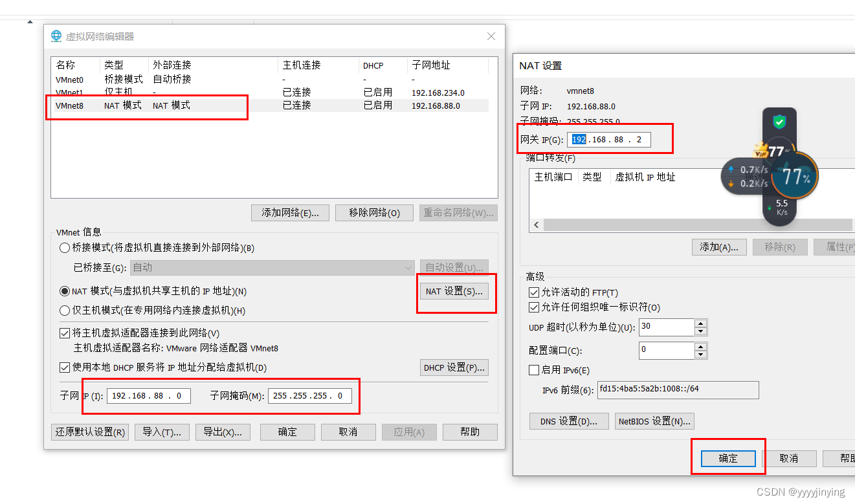The image size is (855, 504).
Task: Open NAT 设置(S)... button
Action: (x=454, y=292)
